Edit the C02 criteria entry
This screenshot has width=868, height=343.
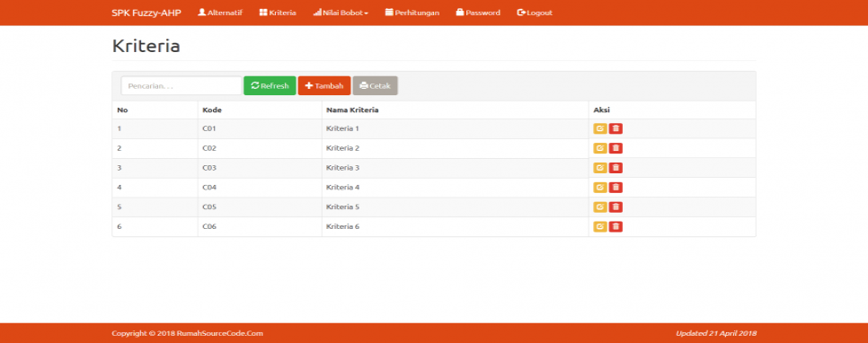coord(600,148)
